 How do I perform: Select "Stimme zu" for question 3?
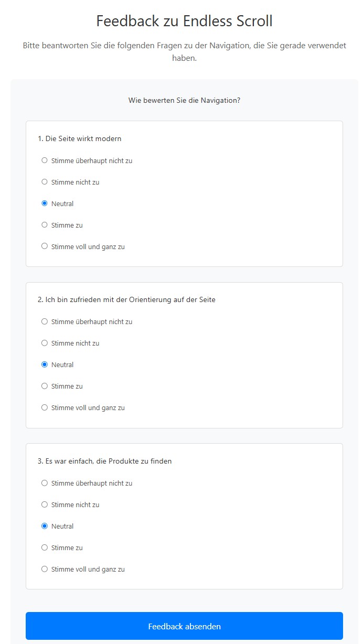click(45, 548)
